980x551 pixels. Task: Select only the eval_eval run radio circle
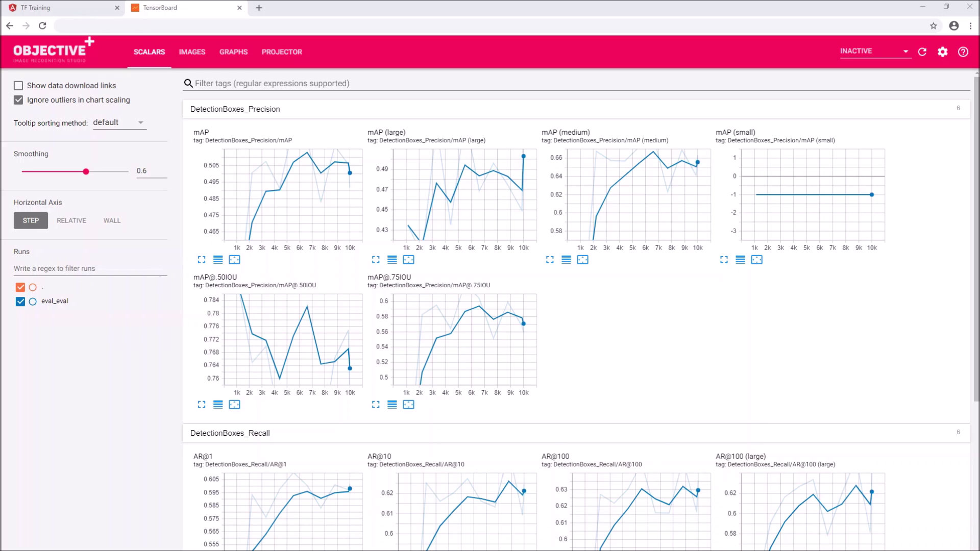pos(33,302)
